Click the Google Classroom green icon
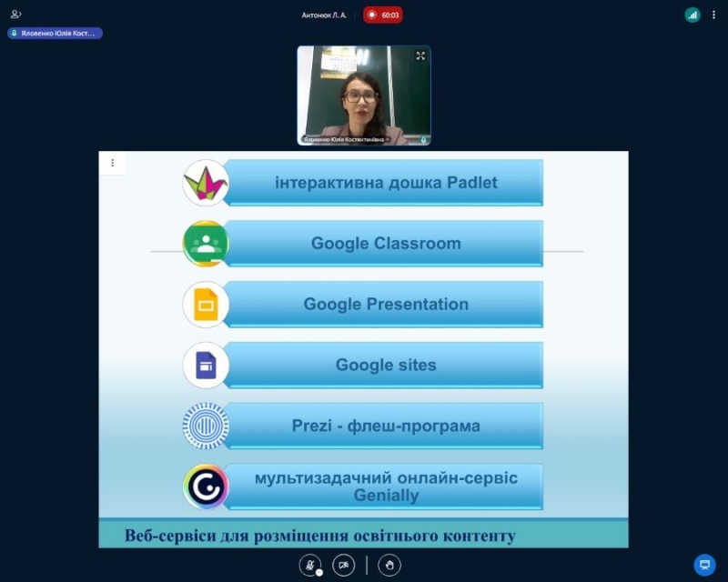728x582 pixels. point(205,244)
